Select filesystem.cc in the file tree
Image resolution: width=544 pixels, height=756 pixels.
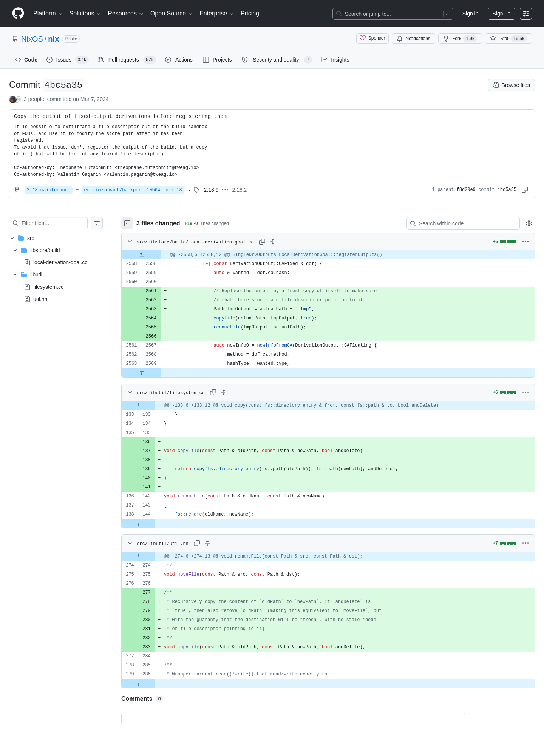click(x=48, y=287)
